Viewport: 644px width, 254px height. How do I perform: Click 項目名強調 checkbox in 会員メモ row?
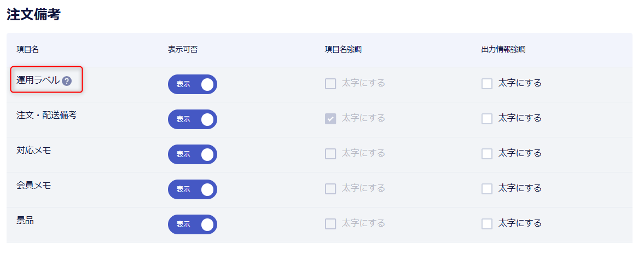(330, 189)
